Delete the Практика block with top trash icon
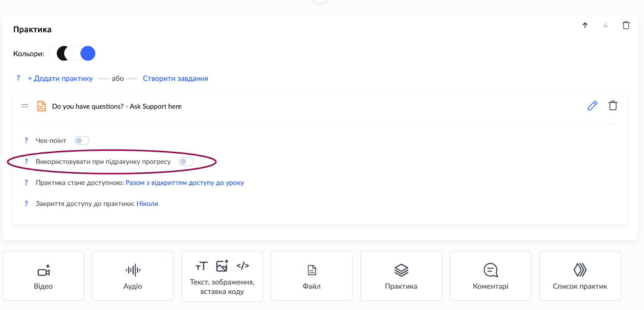 tap(626, 25)
